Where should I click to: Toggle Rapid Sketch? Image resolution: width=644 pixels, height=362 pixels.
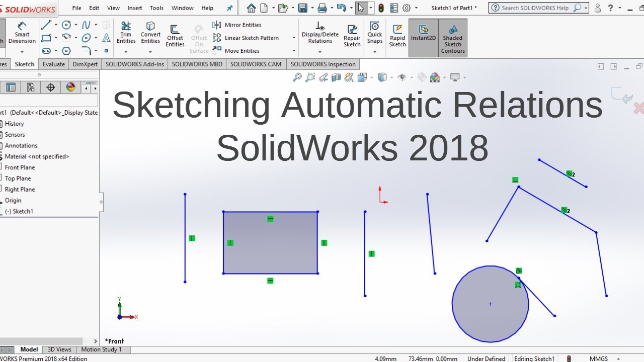pos(397,35)
